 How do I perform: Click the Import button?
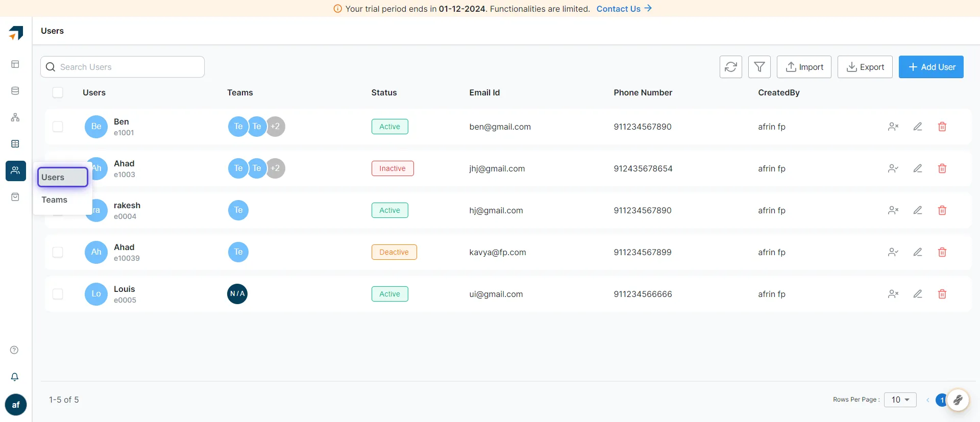tap(804, 67)
